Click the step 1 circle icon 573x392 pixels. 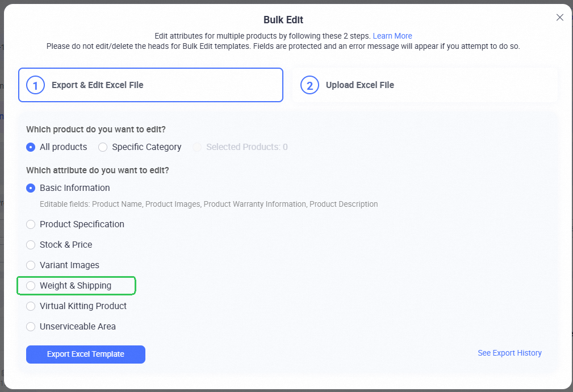pyautogui.click(x=35, y=85)
